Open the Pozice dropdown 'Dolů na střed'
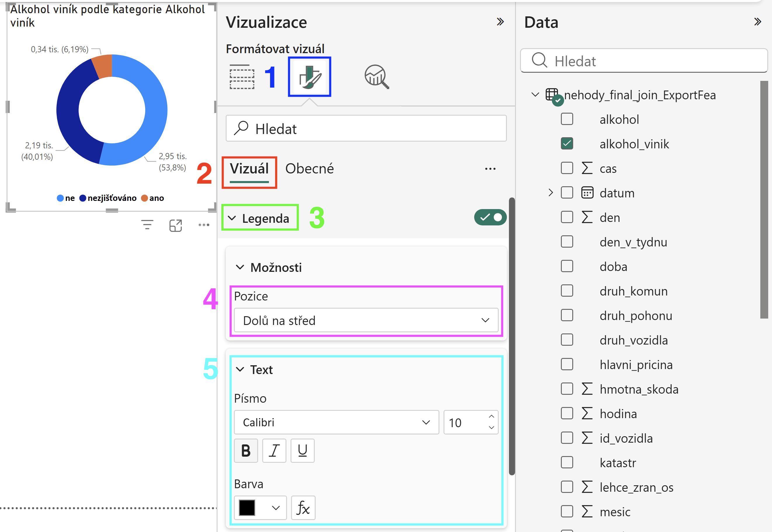This screenshot has height=532, width=772. point(366,320)
